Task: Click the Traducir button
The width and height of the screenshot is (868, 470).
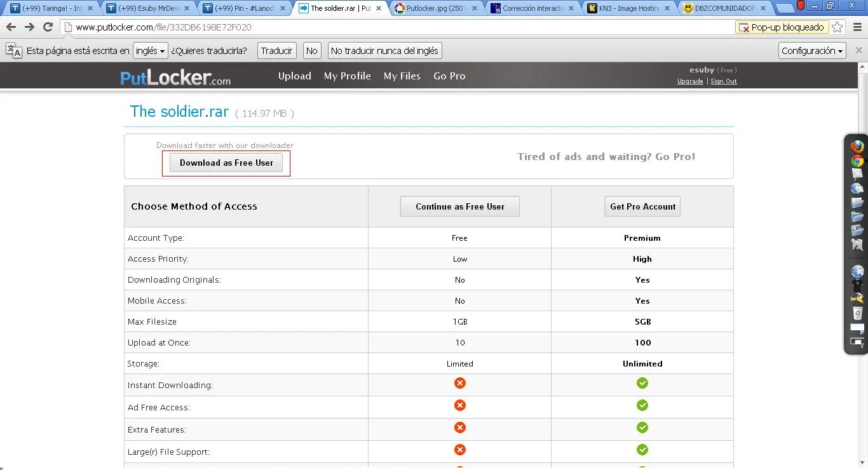Action: click(277, 51)
